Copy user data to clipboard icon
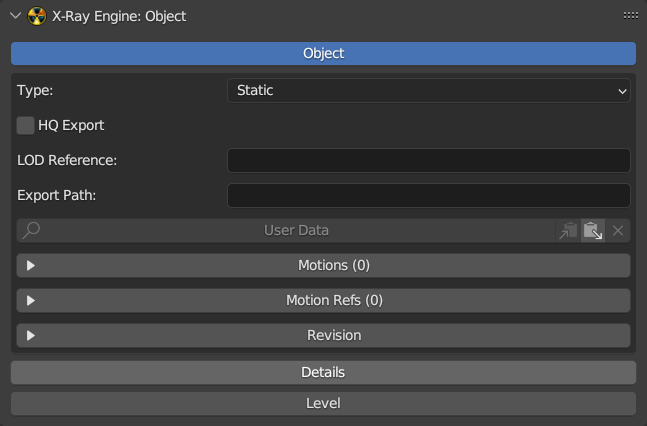This screenshot has width=647, height=426. 568,231
